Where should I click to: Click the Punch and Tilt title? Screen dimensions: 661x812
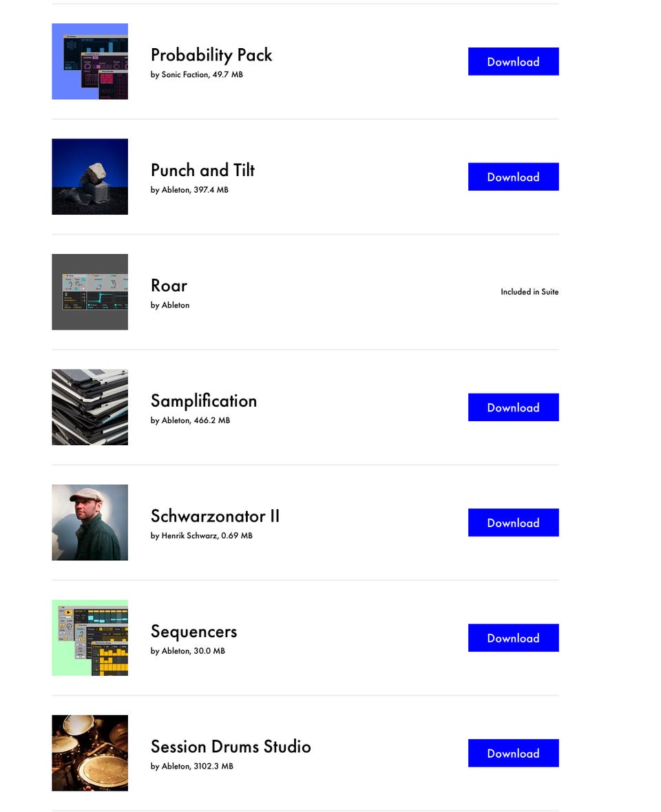click(x=202, y=170)
